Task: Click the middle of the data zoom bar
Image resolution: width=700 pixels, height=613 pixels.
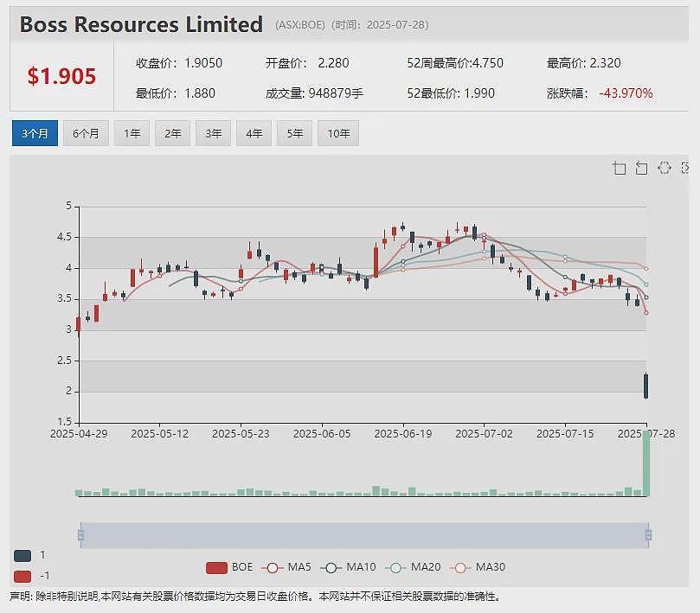Action: (x=364, y=534)
